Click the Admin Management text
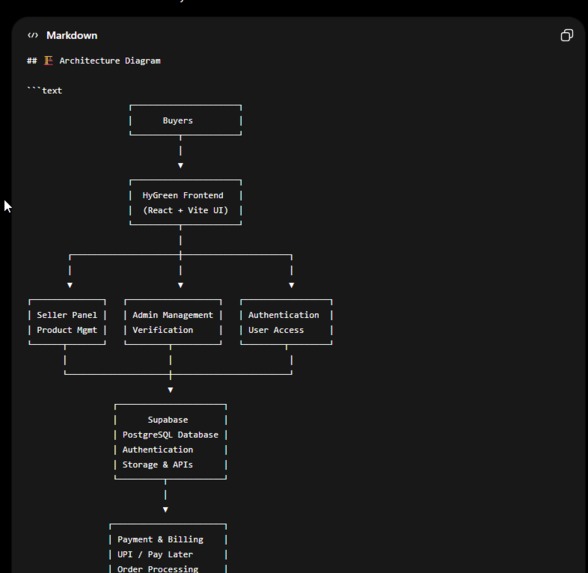 tap(172, 315)
